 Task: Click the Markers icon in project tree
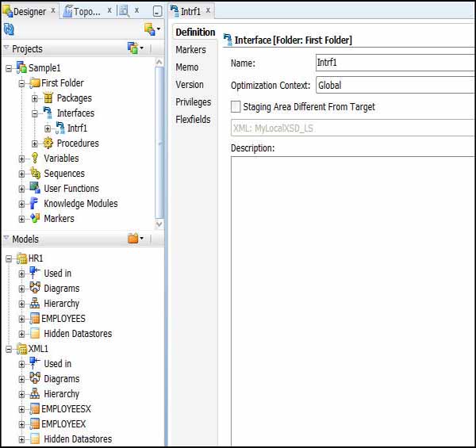pos(35,218)
